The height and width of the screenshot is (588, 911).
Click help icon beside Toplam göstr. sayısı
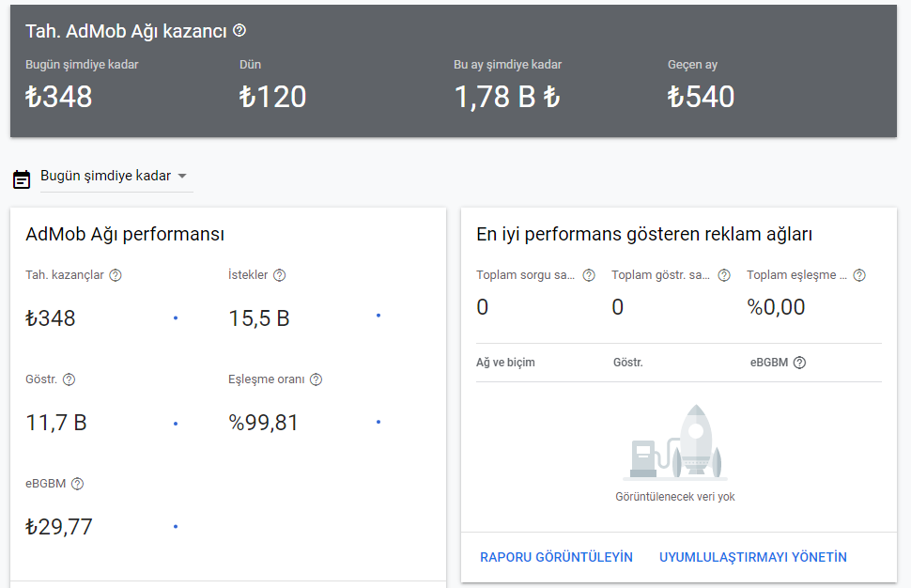pyautogui.click(x=724, y=275)
